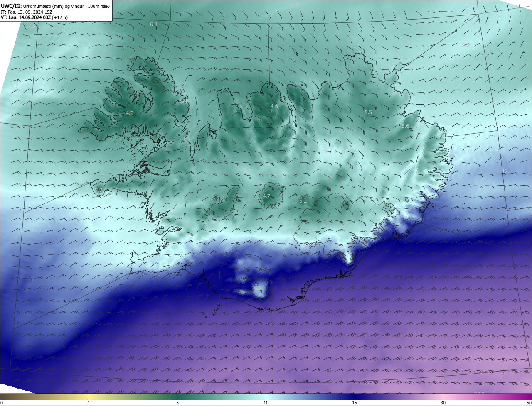The image size is (532, 406).
Task: Click the 5.6 value label on the map
Action: [x=405, y=126]
